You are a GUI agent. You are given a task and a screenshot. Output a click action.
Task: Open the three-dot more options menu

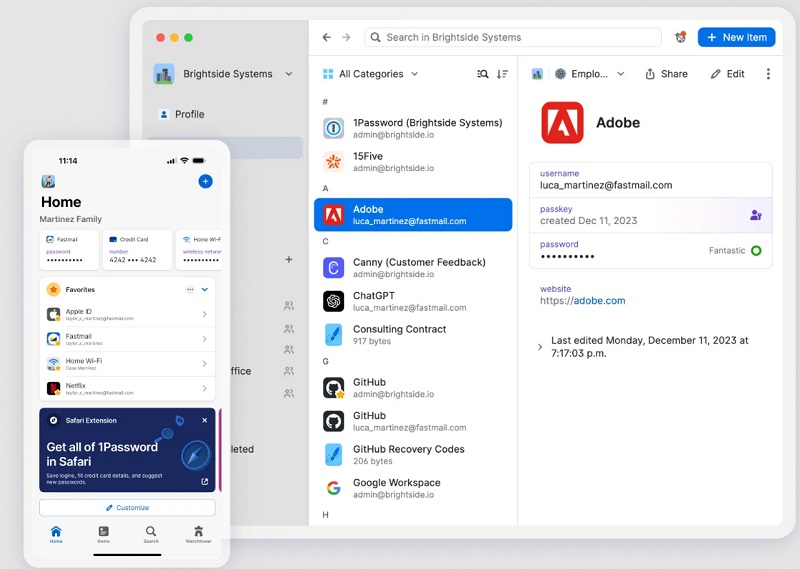coord(768,74)
